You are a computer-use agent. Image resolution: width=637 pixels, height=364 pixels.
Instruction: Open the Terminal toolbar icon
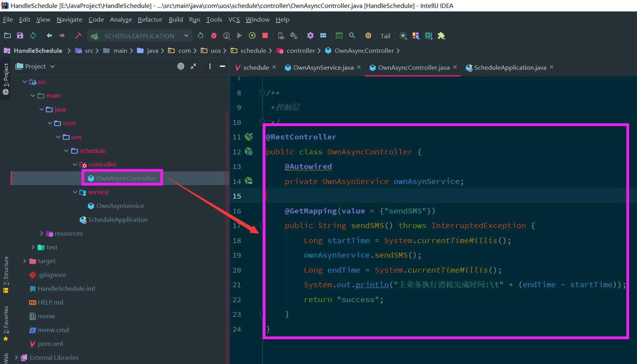(339, 35)
